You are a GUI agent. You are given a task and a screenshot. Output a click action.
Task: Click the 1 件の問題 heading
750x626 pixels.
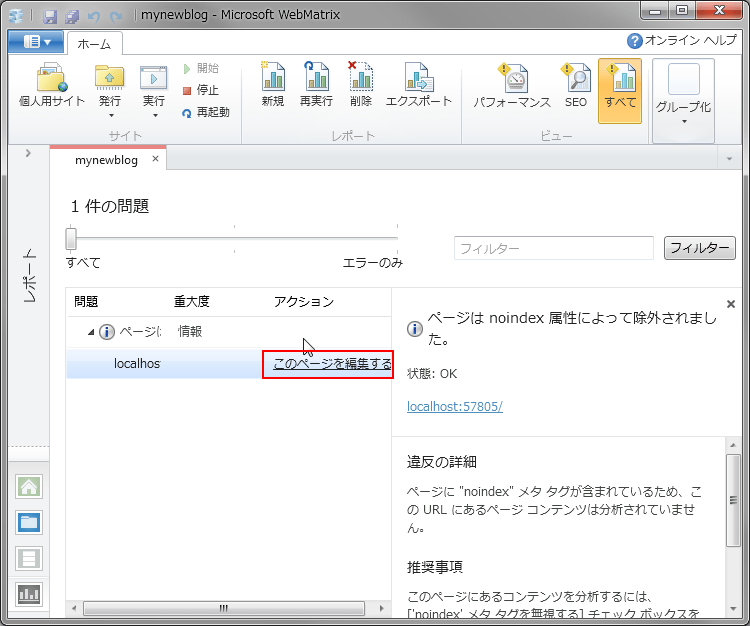pos(110,206)
